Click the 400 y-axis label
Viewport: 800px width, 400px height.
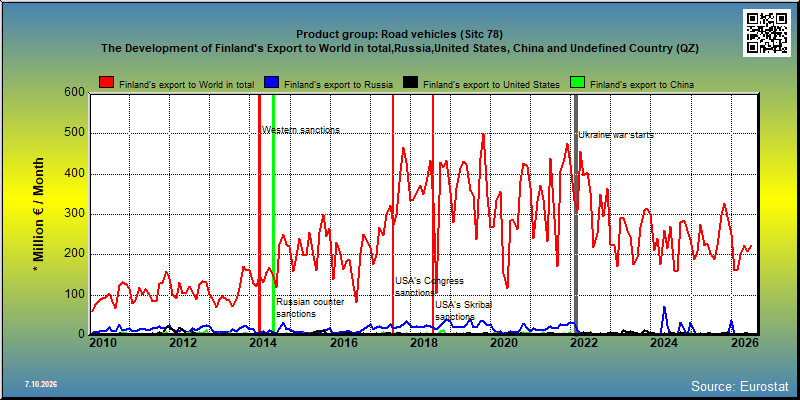tap(76, 174)
